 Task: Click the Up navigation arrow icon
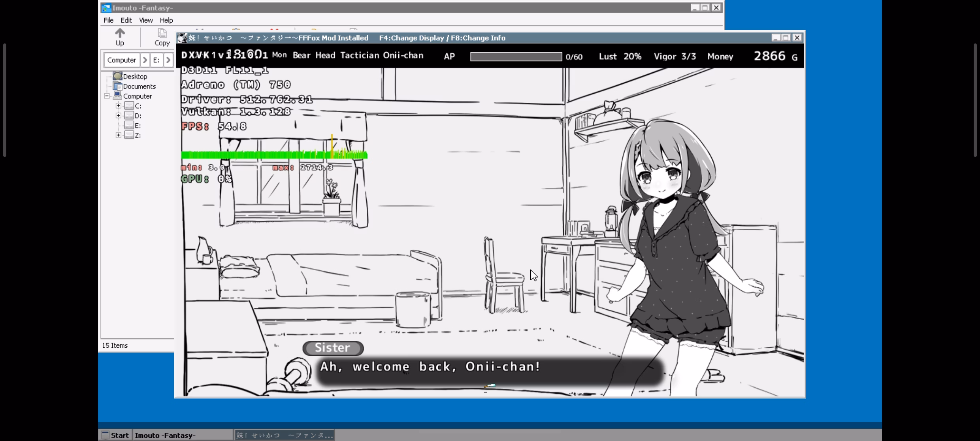(120, 33)
